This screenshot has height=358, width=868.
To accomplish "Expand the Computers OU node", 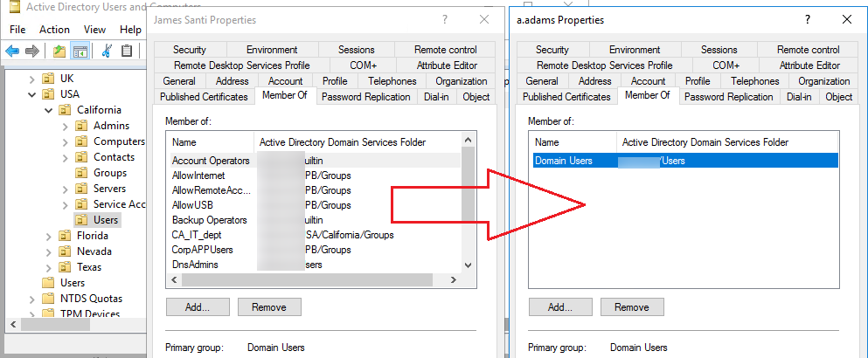I will point(66,141).
